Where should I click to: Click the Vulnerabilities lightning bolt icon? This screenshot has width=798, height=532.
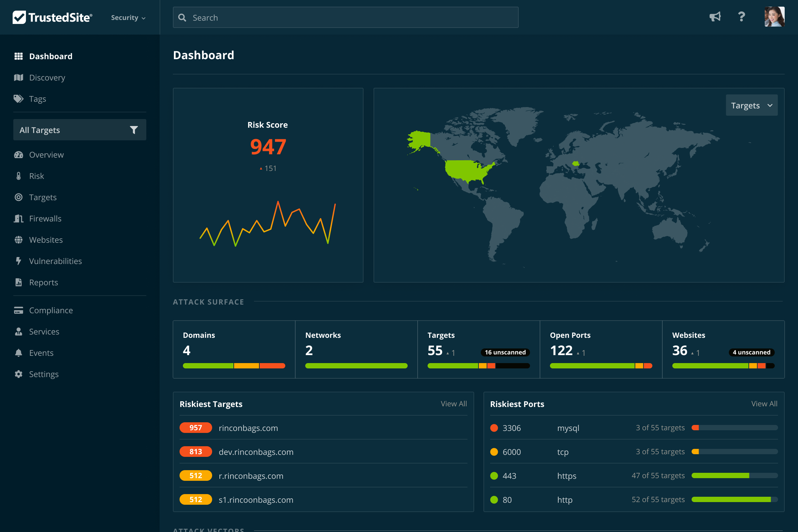19,261
